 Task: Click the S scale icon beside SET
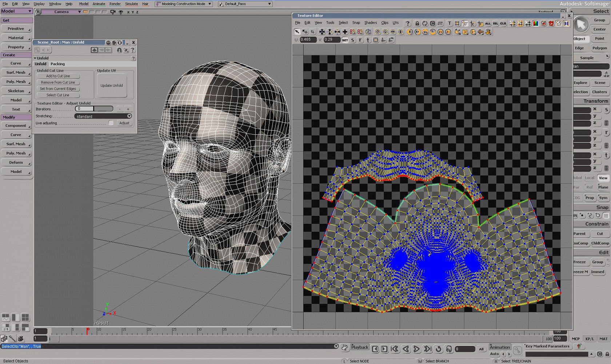[x=353, y=40]
